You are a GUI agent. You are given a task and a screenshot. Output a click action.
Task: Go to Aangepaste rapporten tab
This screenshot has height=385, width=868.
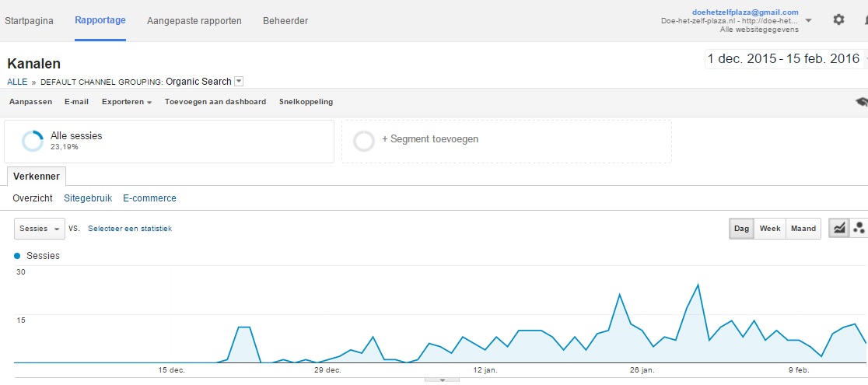click(194, 21)
